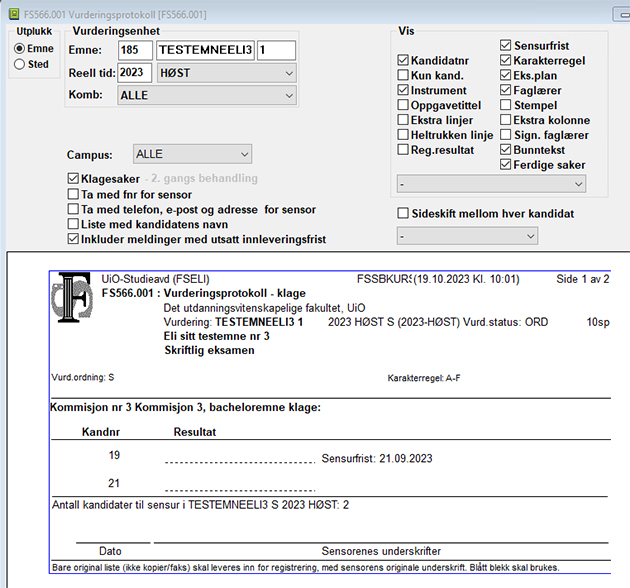Image resolution: width=630 pixels, height=588 pixels.
Task: Click '10sp' credits text in report
Action: tap(598, 322)
